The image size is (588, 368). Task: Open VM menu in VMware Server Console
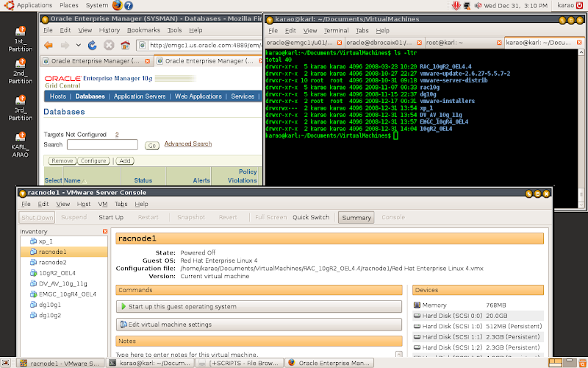(x=102, y=205)
